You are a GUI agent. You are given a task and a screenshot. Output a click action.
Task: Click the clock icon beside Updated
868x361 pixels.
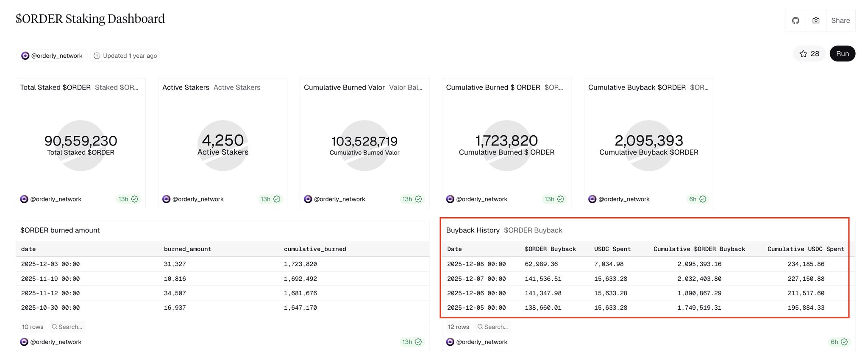[x=97, y=56]
